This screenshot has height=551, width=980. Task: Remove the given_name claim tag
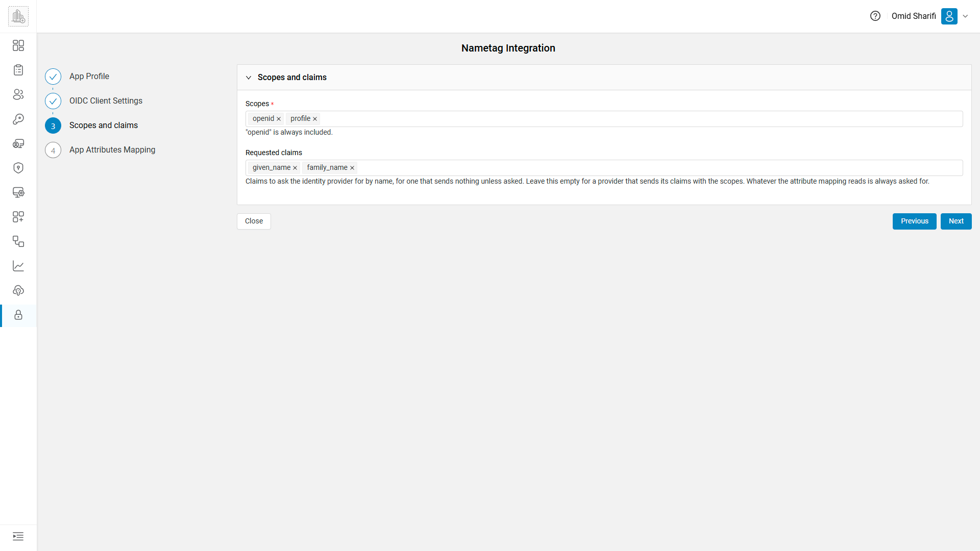point(295,168)
